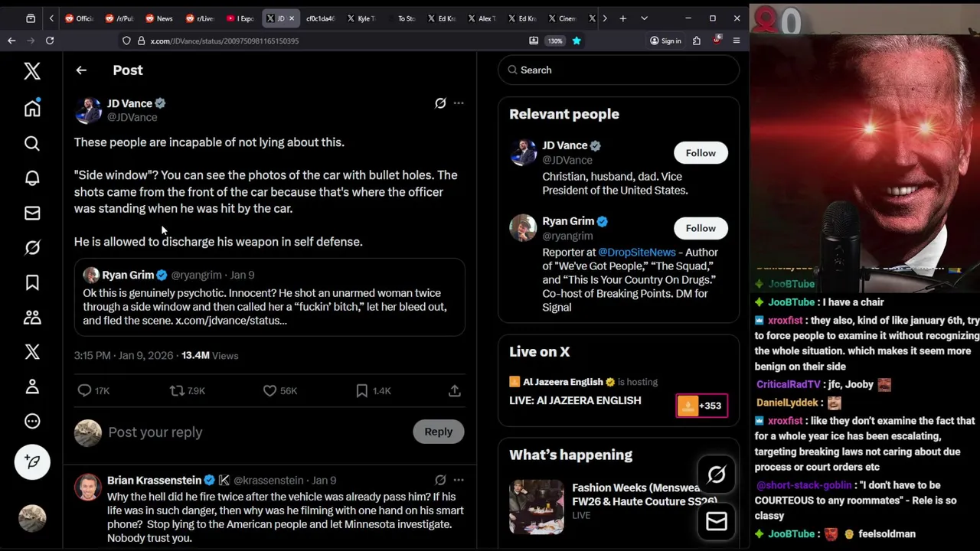Open the @JDVance handle under the post author

click(132, 117)
